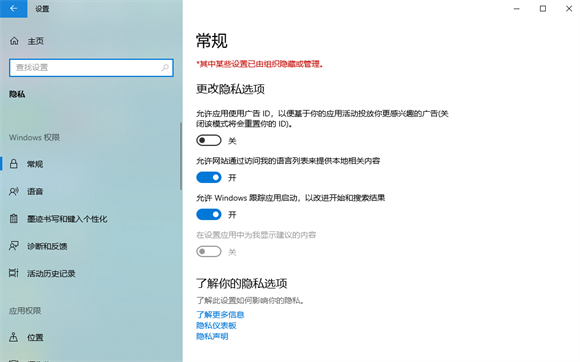Click the Windows 权限 section label
Image resolution: width=580 pixels, height=362 pixels.
(34, 138)
